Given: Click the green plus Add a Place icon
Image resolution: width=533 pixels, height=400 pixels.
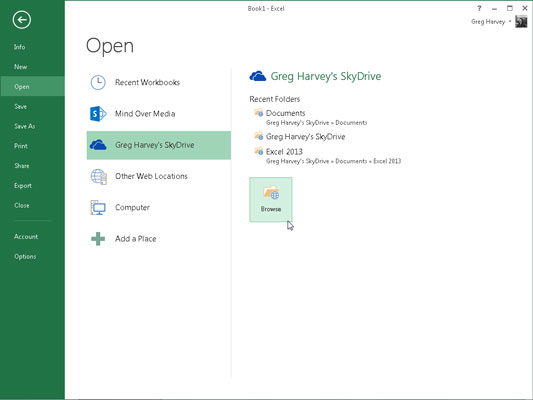Looking at the screenshot, I should point(98,239).
